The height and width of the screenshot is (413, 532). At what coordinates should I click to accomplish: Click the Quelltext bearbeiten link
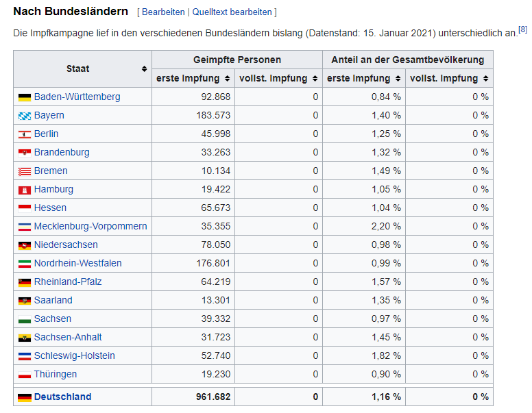pos(232,12)
